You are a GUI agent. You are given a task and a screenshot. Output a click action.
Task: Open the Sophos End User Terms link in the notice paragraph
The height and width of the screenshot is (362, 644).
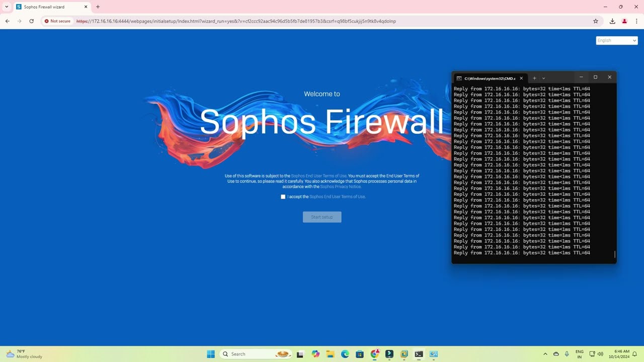point(319,176)
